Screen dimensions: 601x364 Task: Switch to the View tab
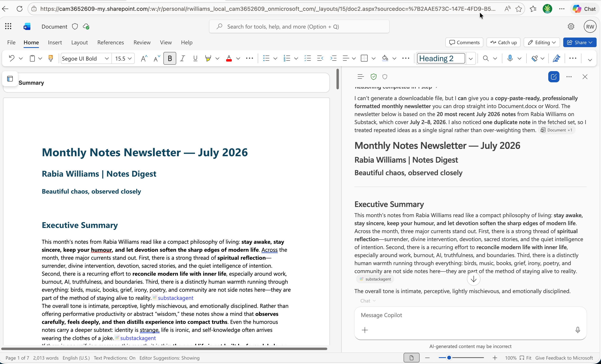tap(166, 42)
